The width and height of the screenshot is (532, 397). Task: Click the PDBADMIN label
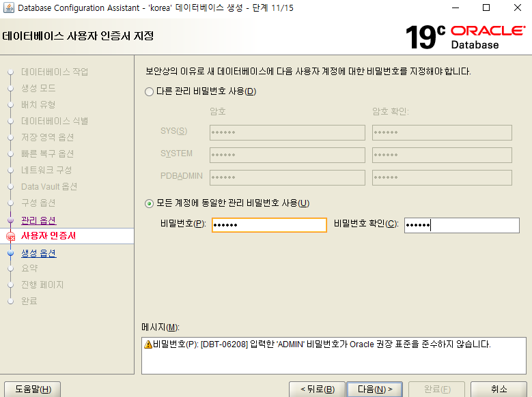pos(182,176)
